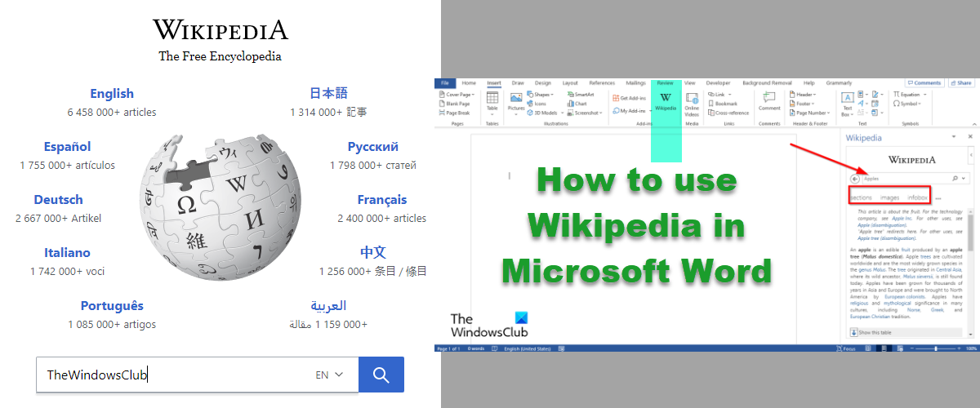Screen dimensions: 980x408
Task: Switch to the Design tab
Action: coord(543,82)
